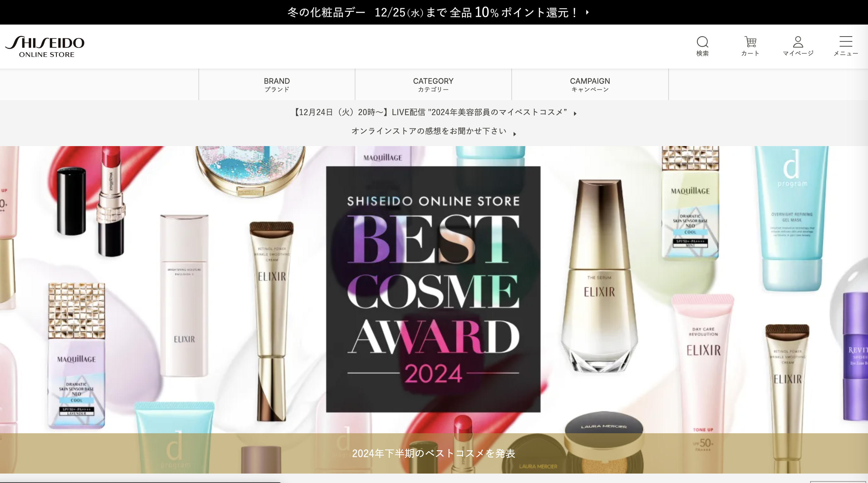Click arrow beside LIVE配信 announcement

[575, 114]
